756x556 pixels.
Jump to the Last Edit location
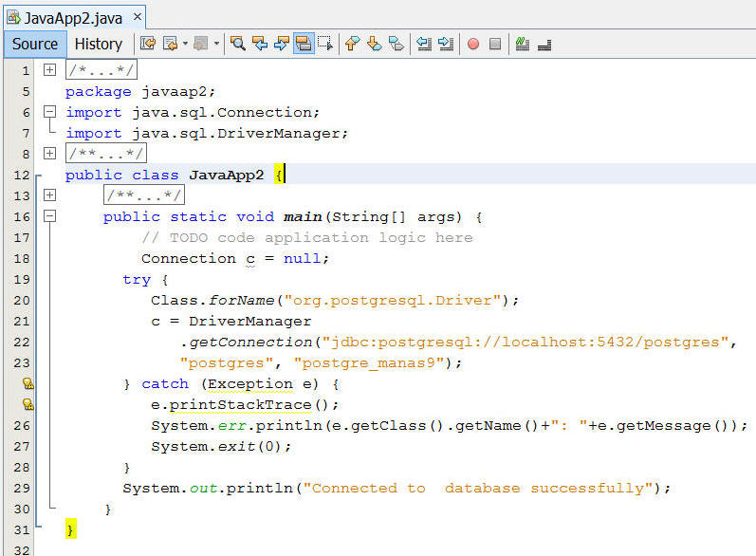[x=148, y=44]
